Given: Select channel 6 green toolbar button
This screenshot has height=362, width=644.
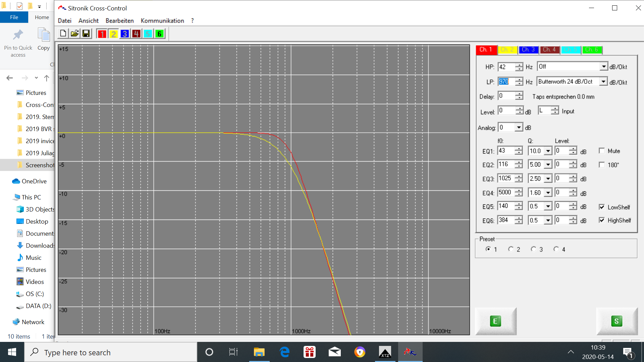Looking at the screenshot, I should click(160, 34).
